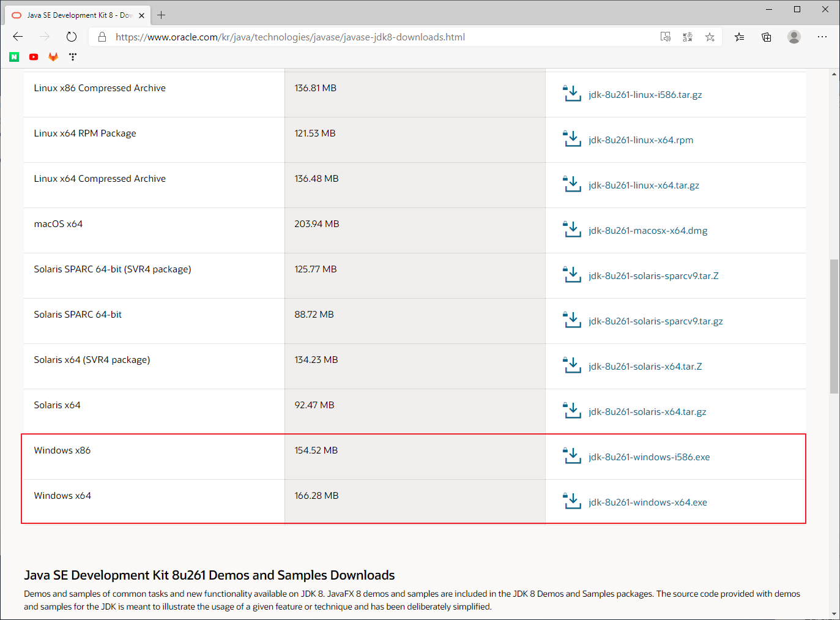Download jdk-8u261-windows-x64.exe link
Screen dimensions: 840x620
tap(647, 502)
